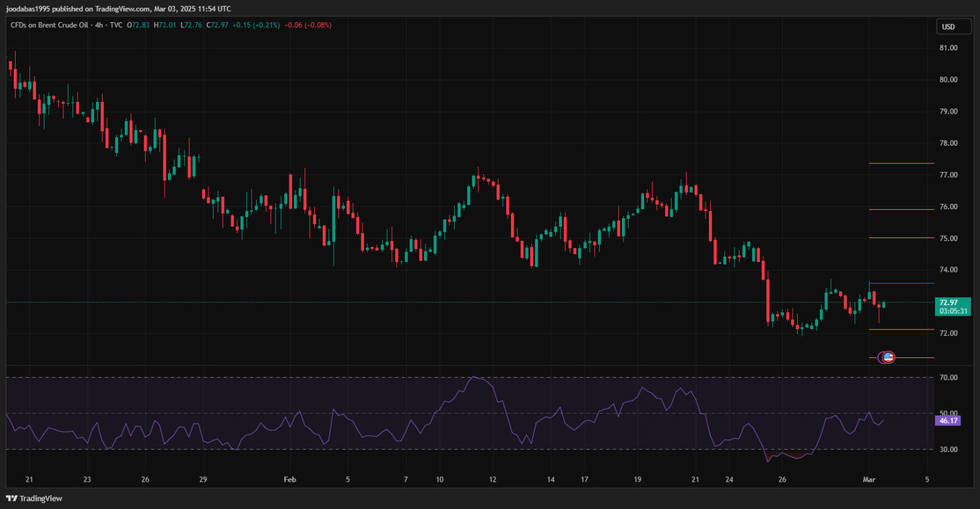
Task: Click the 72.00 price axis label
Action: 948,333
